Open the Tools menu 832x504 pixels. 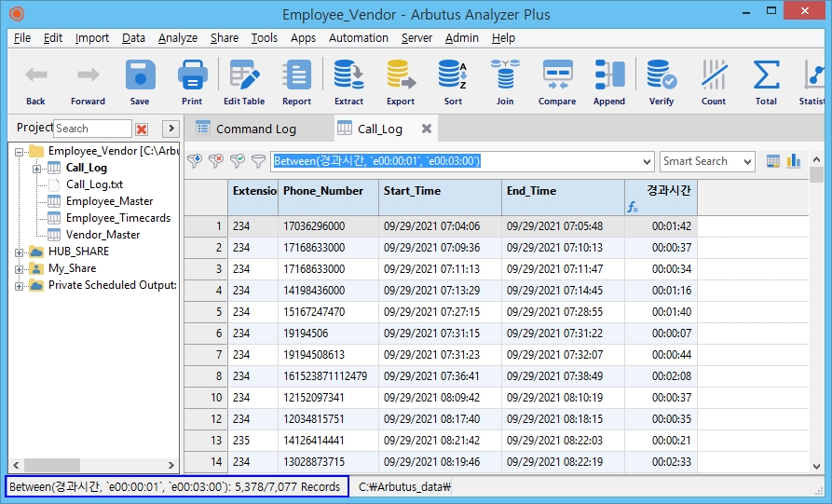coord(265,38)
